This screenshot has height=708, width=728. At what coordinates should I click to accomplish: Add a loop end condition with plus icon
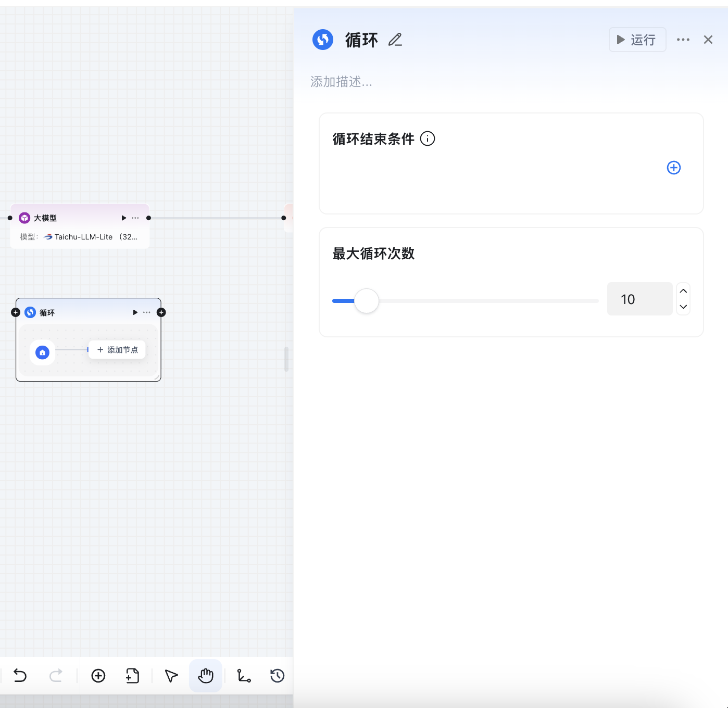(x=674, y=168)
